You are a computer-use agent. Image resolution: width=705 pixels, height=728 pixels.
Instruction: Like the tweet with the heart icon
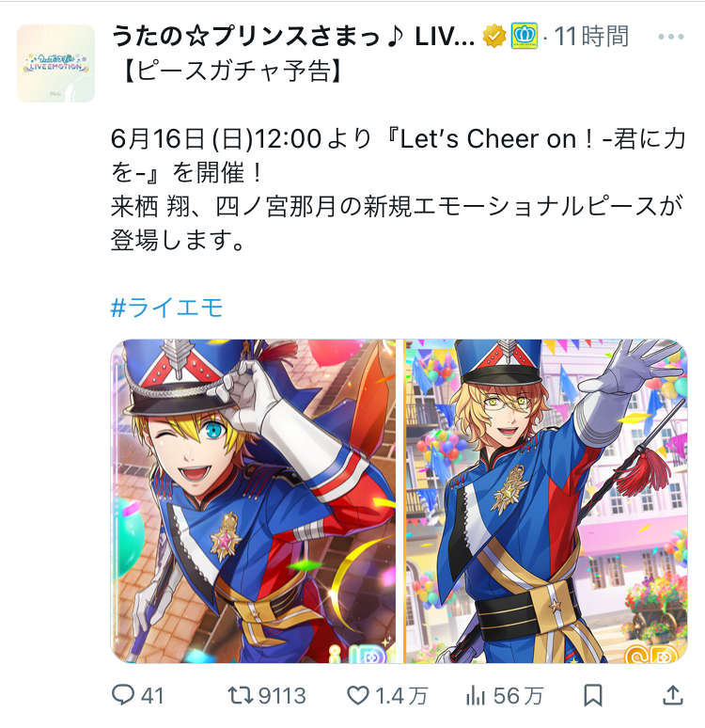click(358, 695)
